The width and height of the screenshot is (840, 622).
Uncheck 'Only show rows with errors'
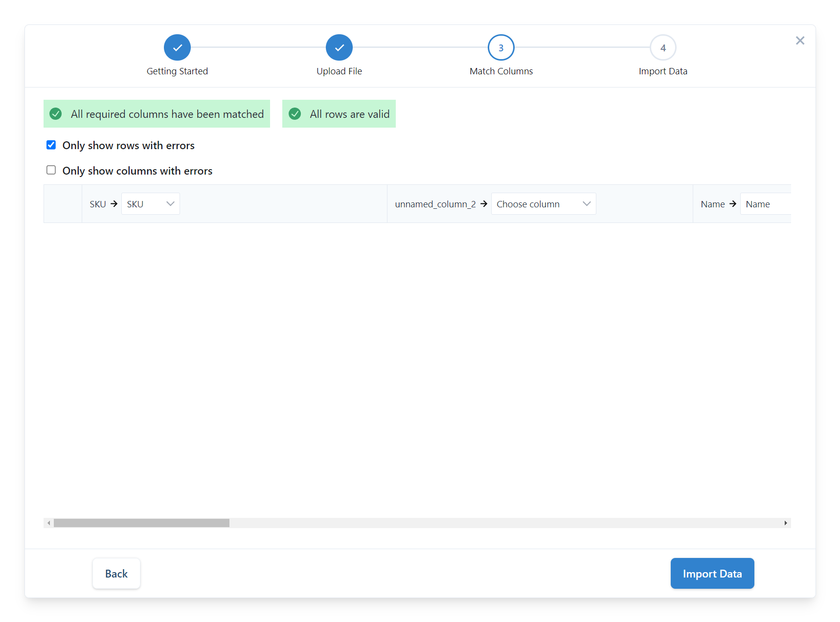click(51, 145)
